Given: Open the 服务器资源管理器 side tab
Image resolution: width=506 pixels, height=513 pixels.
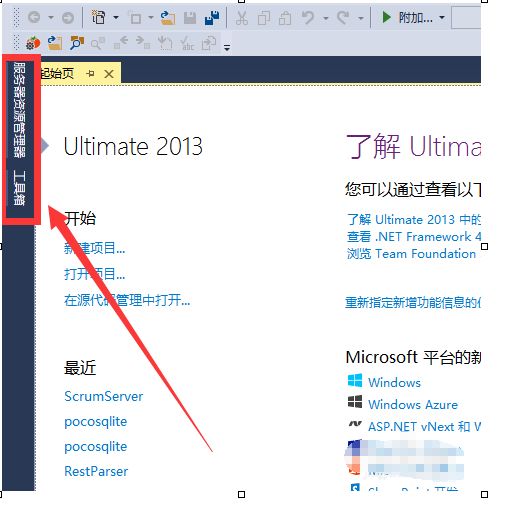Looking at the screenshot, I should pyautogui.click(x=19, y=110).
